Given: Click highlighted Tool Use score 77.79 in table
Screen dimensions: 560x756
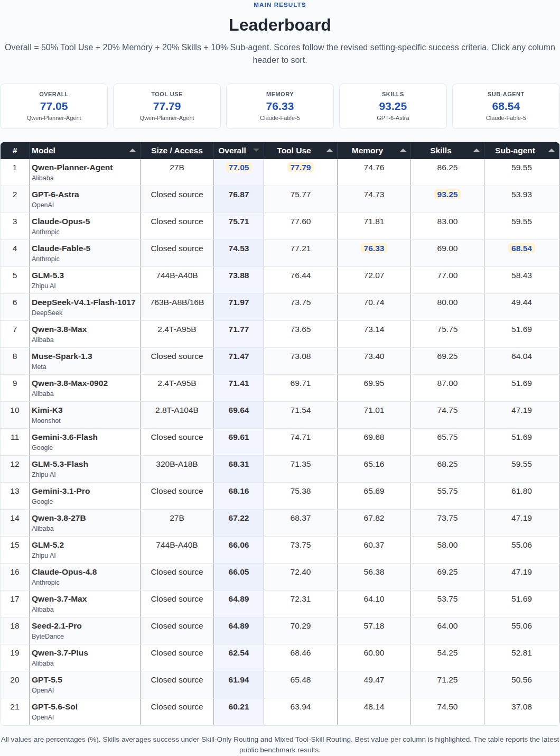Looking at the screenshot, I should tap(301, 168).
